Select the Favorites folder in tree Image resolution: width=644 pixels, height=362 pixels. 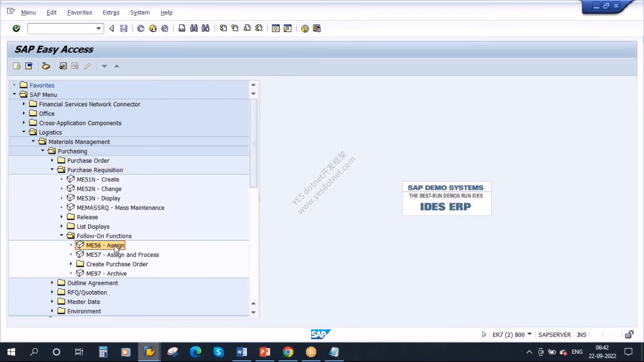pyautogui.click(x=42, y=85)
